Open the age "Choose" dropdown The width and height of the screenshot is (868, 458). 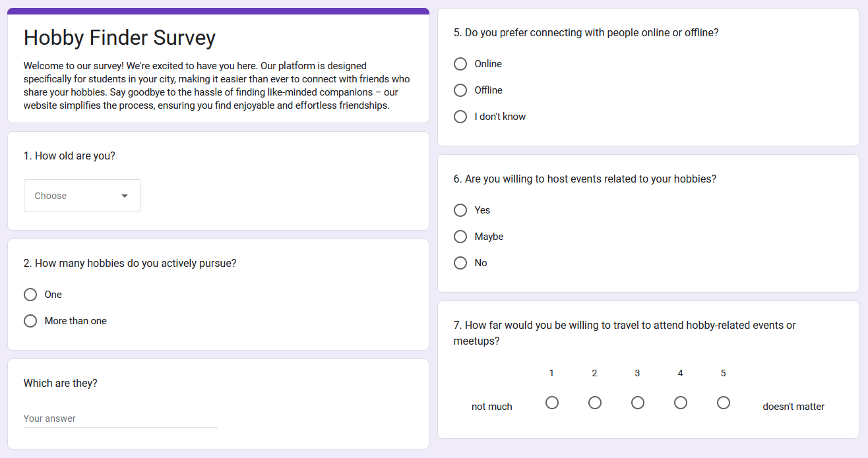point(82,196)
